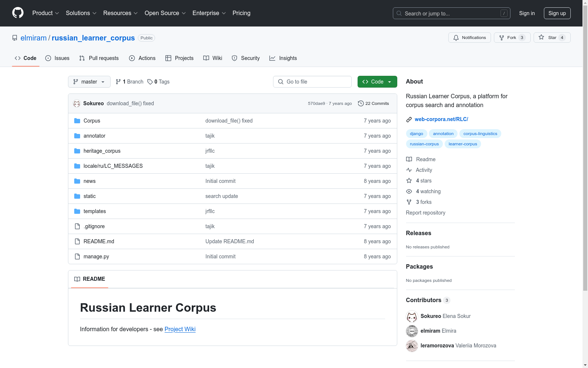Select the README tab header
Image resolution: width=588 pixels, height=368 pixels.
(90, 279)
